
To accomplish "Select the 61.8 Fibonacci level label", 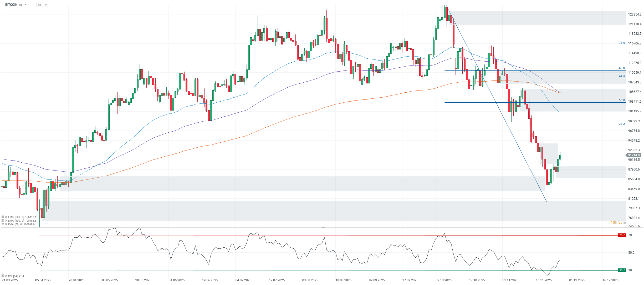I will (x=622, y=77).
